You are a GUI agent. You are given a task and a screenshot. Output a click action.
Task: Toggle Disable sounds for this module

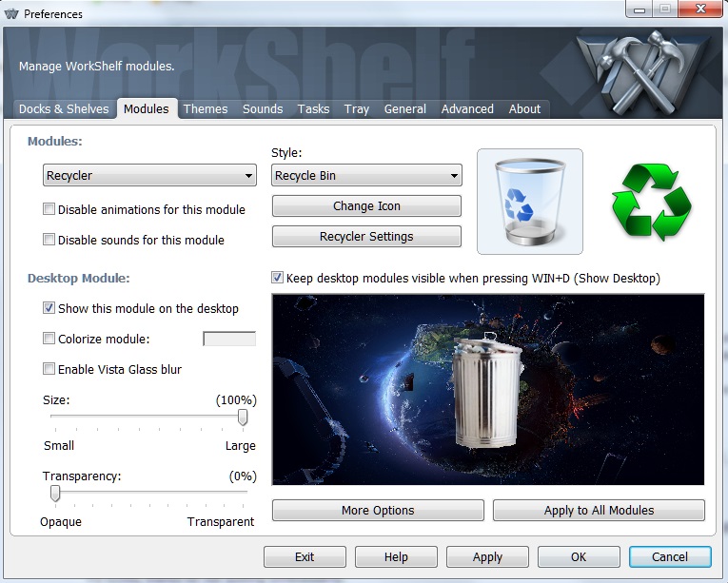[x=49, y=240]
